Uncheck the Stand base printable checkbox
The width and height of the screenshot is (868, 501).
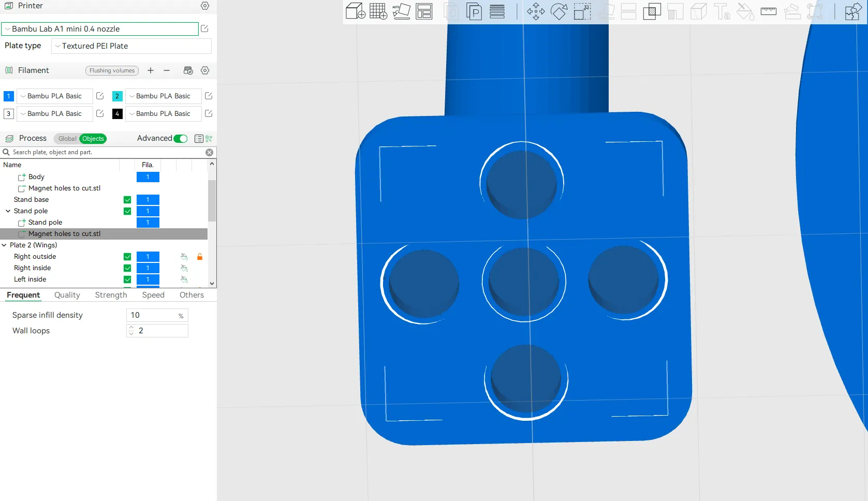point(127,200)
